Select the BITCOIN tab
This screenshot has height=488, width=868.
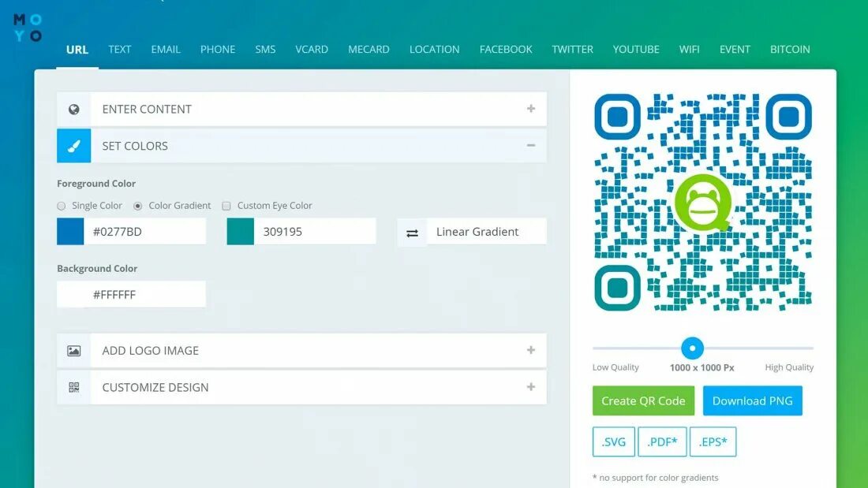coord(790,49)
